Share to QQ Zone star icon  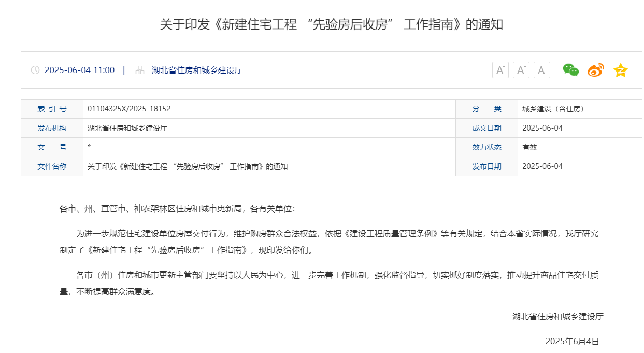(x=620, y=70)
